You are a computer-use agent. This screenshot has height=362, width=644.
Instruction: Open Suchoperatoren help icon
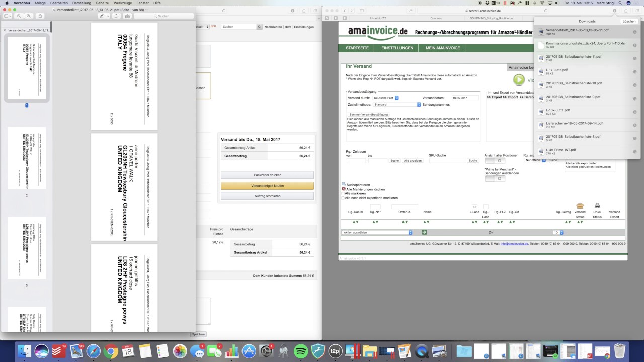click(344, 184)
